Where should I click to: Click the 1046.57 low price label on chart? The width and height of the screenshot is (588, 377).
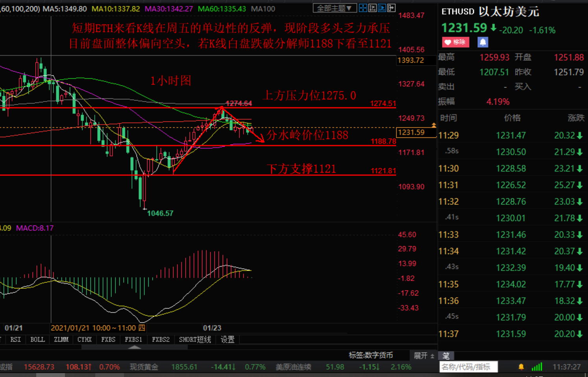[160, 214]
